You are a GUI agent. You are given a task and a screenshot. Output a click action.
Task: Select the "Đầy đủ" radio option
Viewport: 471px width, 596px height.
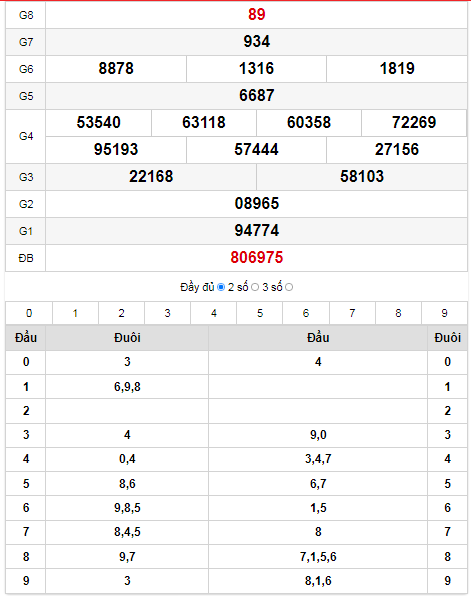click(221, 287)
